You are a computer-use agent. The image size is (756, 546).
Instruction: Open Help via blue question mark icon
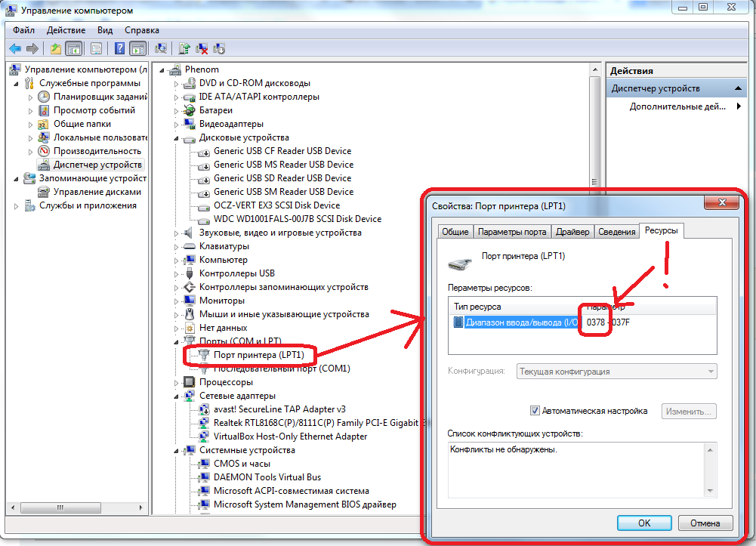119,48
